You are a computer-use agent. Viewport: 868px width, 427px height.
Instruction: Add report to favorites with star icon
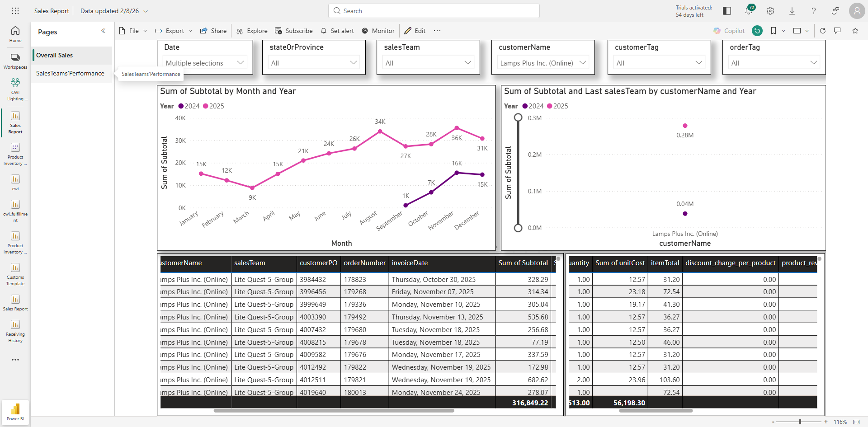point(855,31)
